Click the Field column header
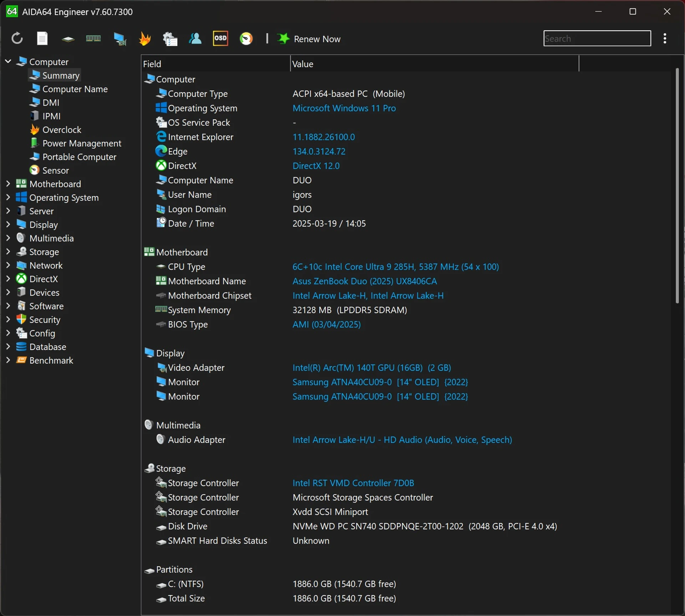Screen dimensions: 685x616 click(x=215, y=64)
